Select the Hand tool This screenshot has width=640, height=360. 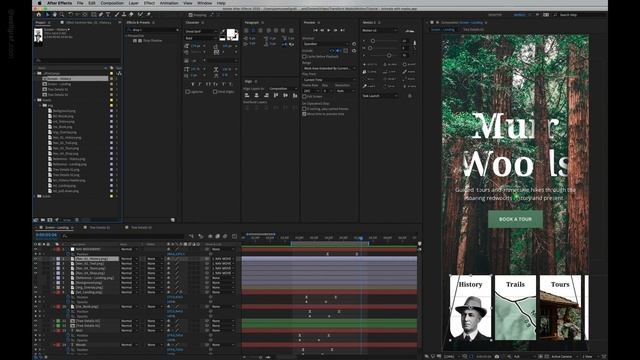pos(55,15)
